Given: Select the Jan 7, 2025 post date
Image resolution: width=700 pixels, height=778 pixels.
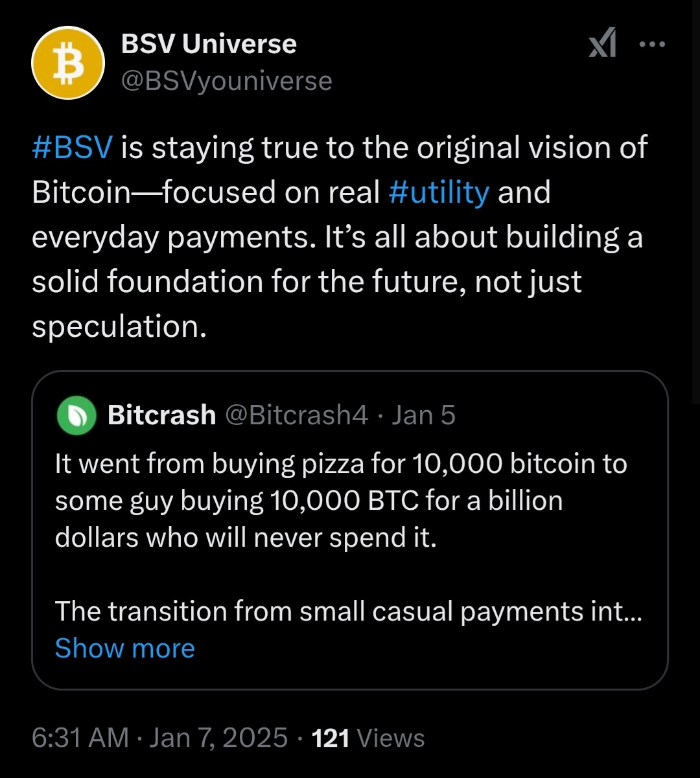Looking at the screenshot, I should point(218,737).
